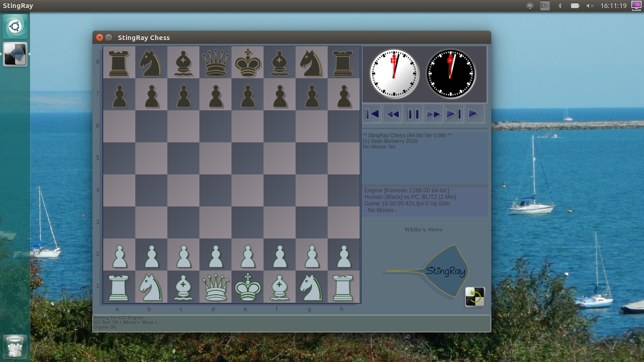Viewport: 644px width, 362px height.
Task: Open the keyboard language En indicator
Action: (x=545, y=6)
